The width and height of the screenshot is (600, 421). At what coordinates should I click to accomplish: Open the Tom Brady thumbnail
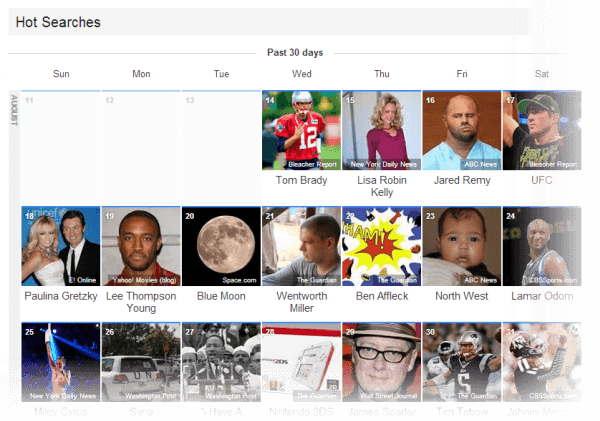tap(301, 130)
